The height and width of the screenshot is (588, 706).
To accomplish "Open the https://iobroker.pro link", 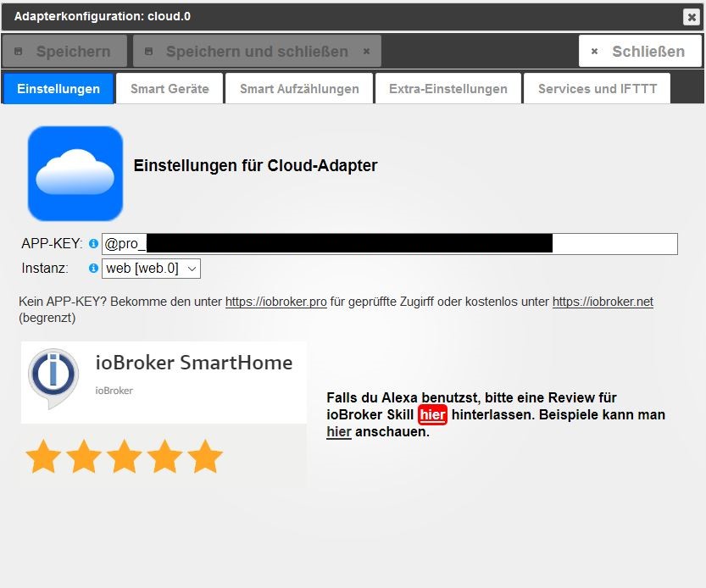I will pos(276,302).
